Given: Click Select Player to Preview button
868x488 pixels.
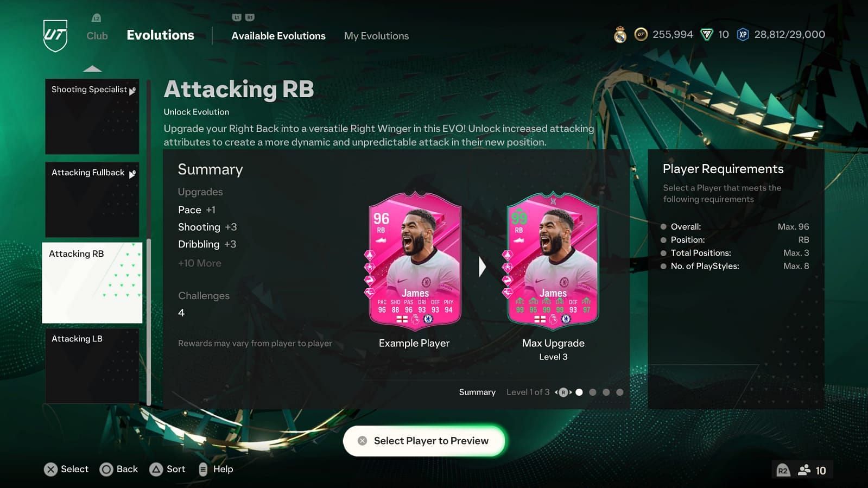Looking at the screenshot, I should coord(424,441).
